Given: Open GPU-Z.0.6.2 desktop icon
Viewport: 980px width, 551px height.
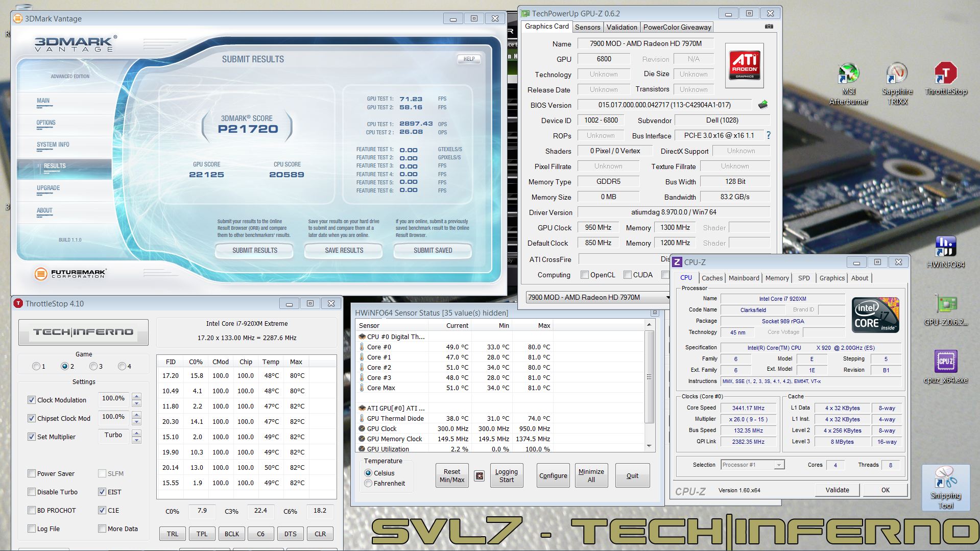Looking at the screenshot, I should pos(946,310).
